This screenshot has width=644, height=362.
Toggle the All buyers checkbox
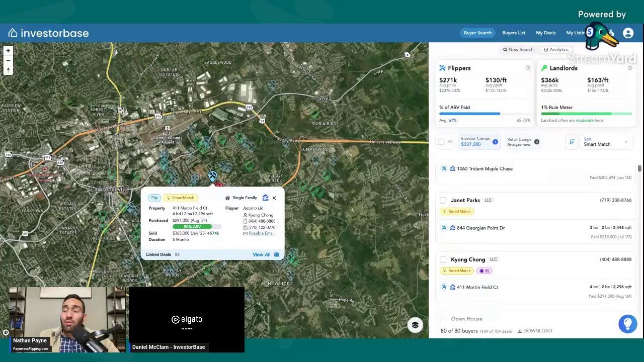441,142
